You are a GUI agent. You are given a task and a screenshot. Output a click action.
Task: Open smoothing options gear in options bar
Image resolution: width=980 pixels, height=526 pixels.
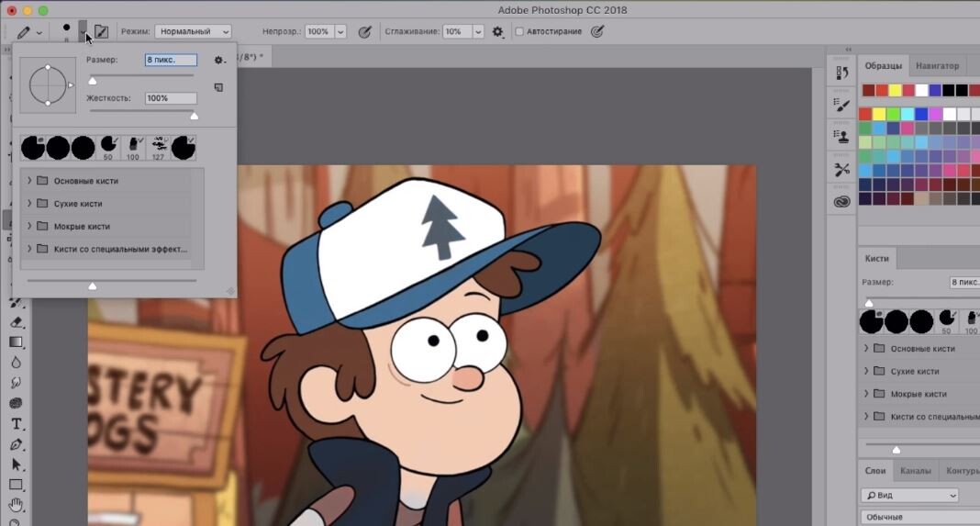tap(497, 31)
